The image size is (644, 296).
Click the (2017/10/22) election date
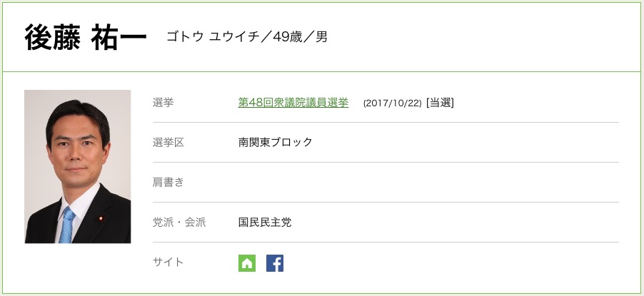[392, 103]
